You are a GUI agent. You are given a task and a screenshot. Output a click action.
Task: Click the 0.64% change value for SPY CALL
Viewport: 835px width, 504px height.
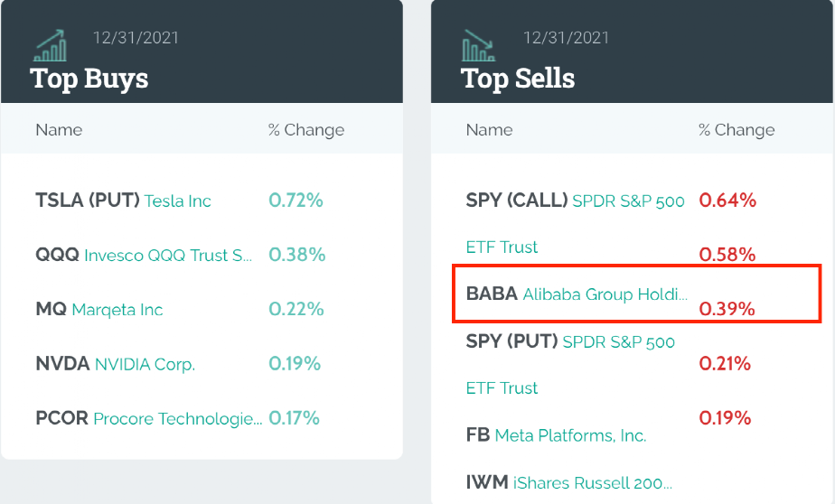727,201
